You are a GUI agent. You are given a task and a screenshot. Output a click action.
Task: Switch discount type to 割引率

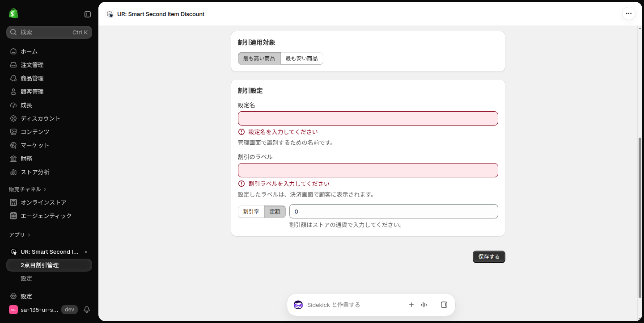(251, 212)
